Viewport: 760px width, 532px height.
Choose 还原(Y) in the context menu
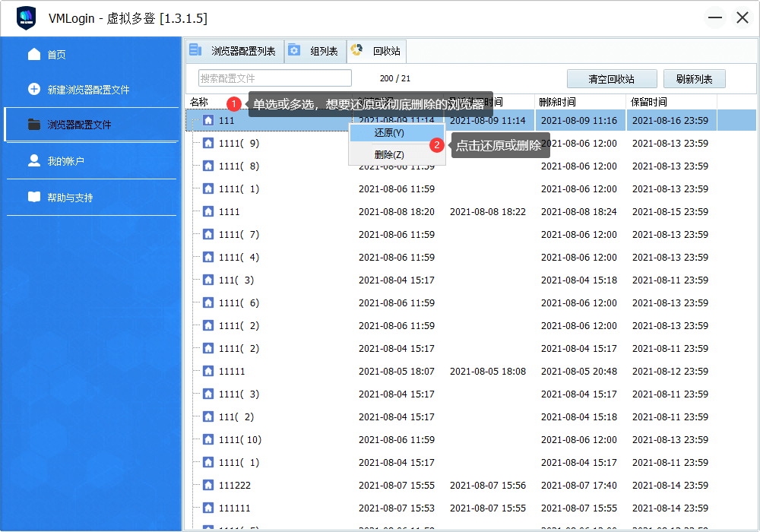(397, 133)
